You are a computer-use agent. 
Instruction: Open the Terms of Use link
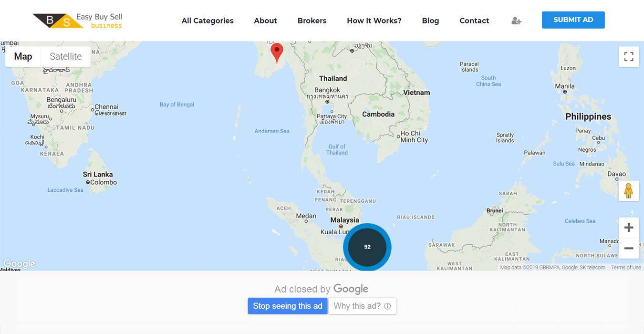[x=626, y=268]
